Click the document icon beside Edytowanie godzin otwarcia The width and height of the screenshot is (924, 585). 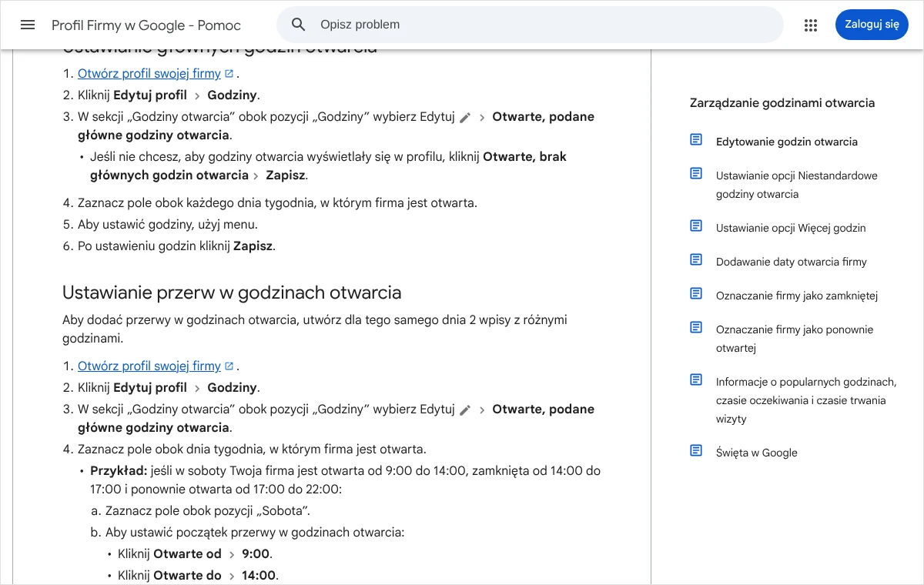pos(696,140)
